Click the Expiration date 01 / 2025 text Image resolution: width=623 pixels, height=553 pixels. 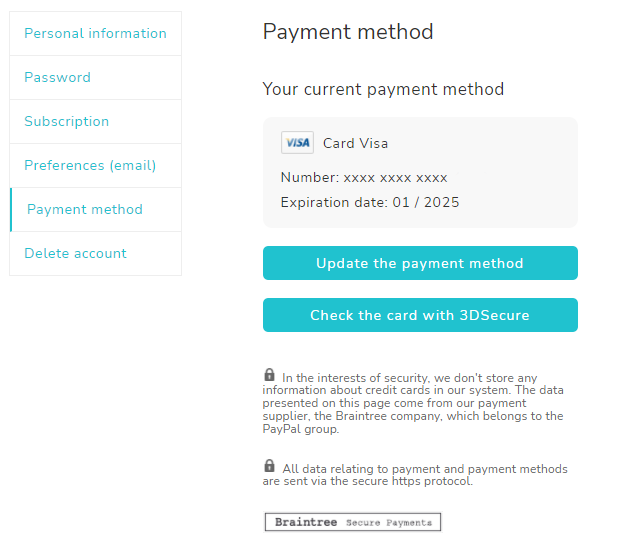(x=370, y=203)
